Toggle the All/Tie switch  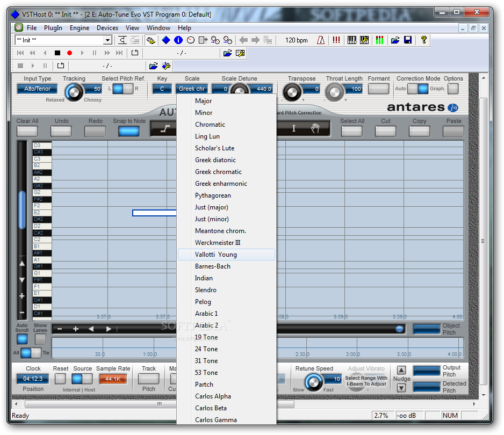[x=31, y=353]
